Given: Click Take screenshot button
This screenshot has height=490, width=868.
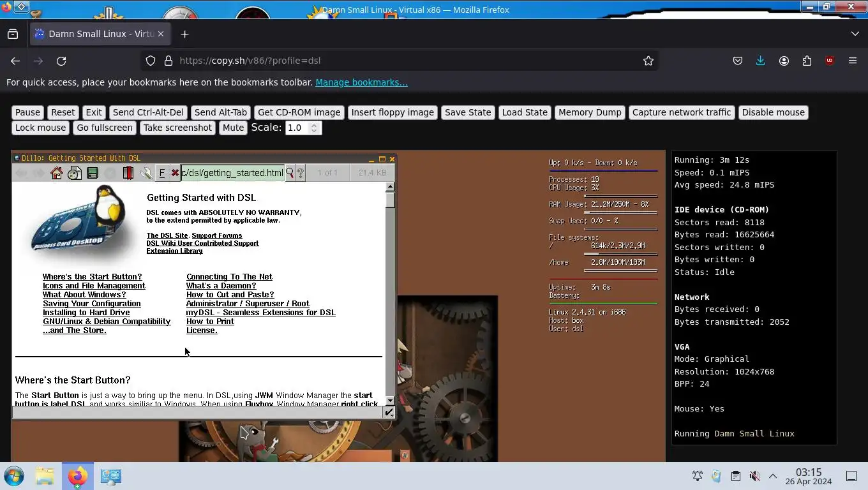Looking at the screenshot, I should (177, 128).
